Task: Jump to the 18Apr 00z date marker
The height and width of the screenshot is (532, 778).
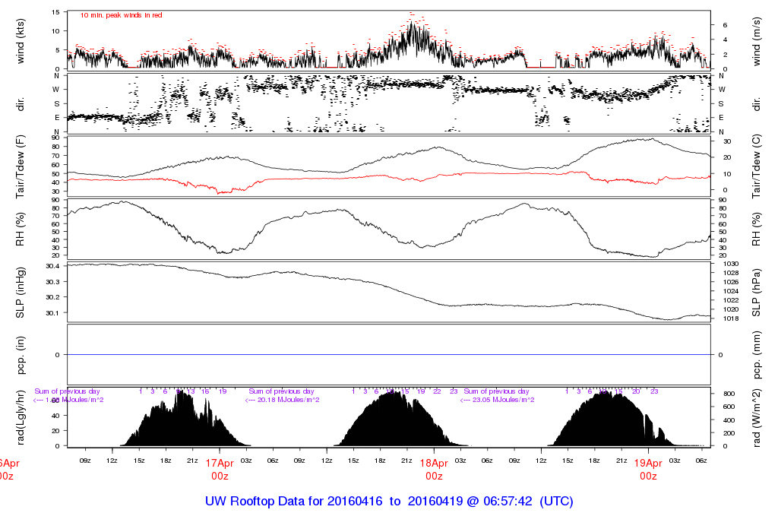Action: pos(434,468)
